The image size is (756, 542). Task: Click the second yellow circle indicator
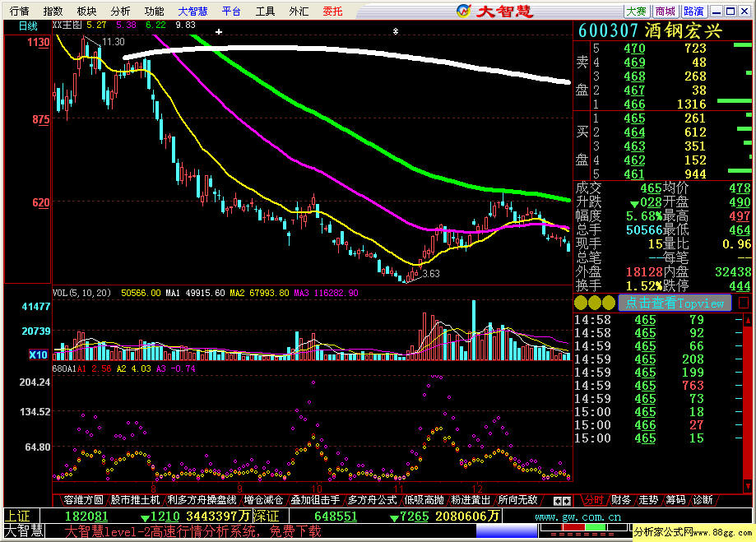point(595,303)
